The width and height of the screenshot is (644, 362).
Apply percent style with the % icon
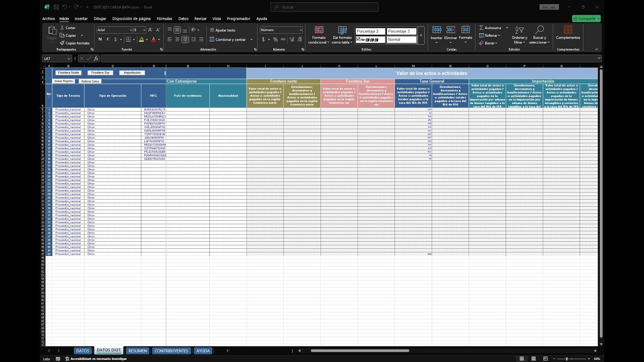[x=275, y=39]
